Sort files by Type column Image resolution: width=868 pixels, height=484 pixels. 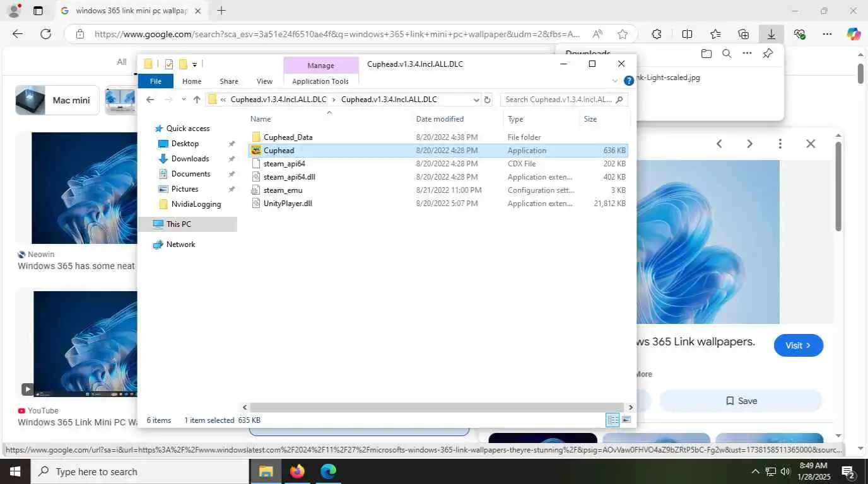pos(542,119)
